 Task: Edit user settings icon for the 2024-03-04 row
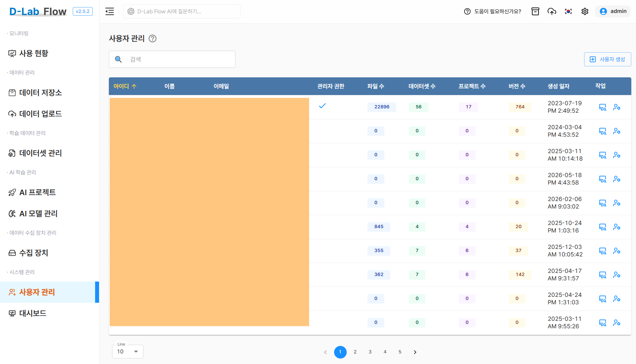[617, 131]
